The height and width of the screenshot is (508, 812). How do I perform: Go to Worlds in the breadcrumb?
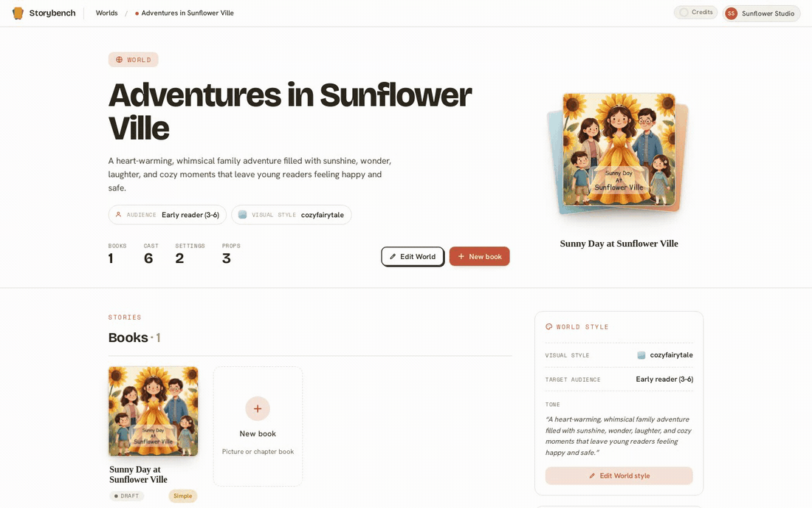107,13
